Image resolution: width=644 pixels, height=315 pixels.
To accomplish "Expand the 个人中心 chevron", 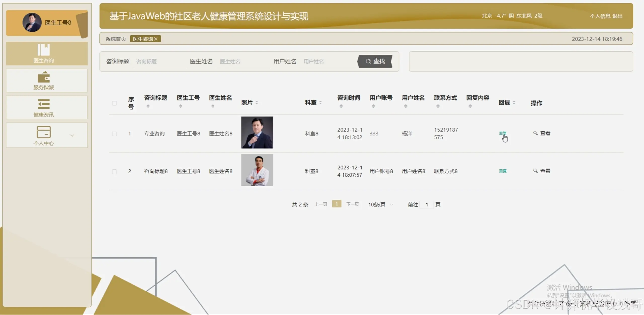I will 72,135.
